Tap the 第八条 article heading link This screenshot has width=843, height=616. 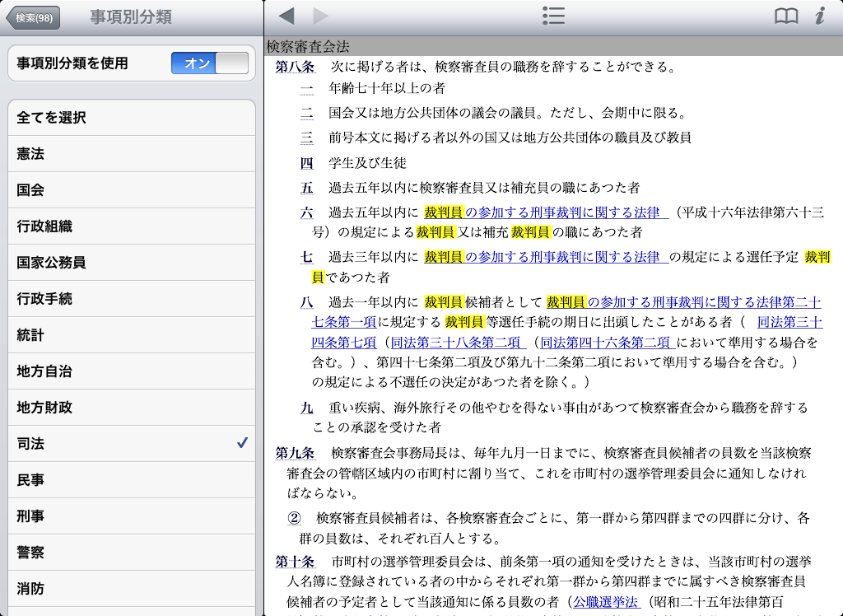295,67
